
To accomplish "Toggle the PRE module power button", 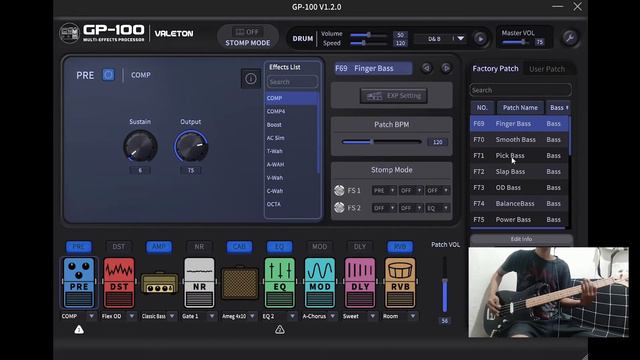I will click(108, 75).
